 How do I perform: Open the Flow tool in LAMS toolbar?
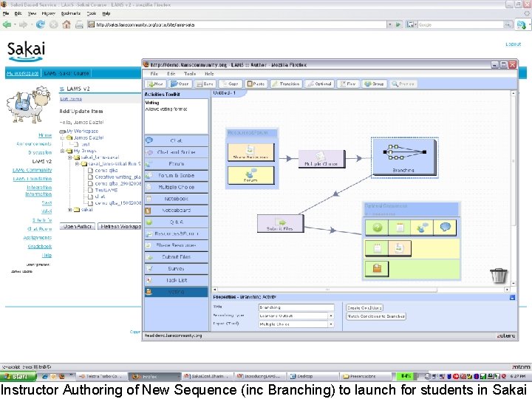click(x=348, y=83)
